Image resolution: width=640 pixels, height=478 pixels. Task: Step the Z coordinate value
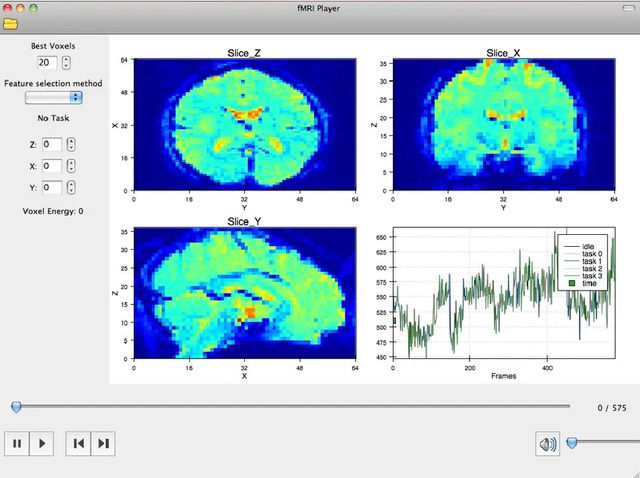click(71, 145)
